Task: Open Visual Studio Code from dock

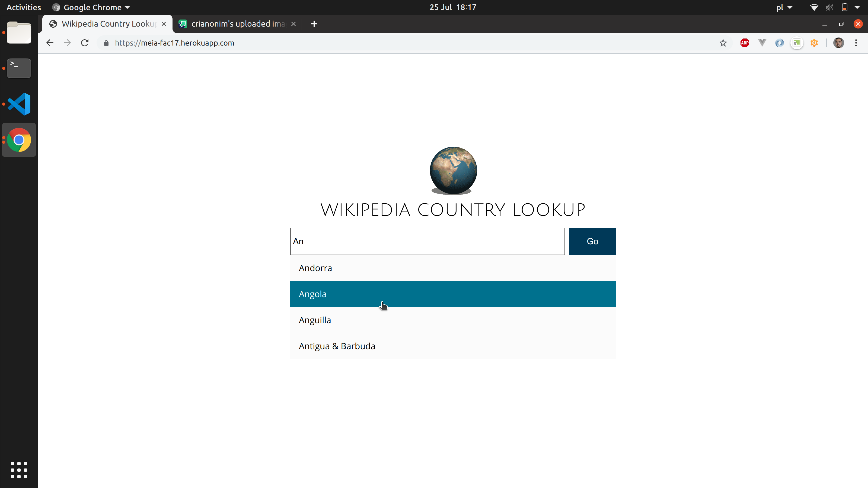Action: click(19, 104)
